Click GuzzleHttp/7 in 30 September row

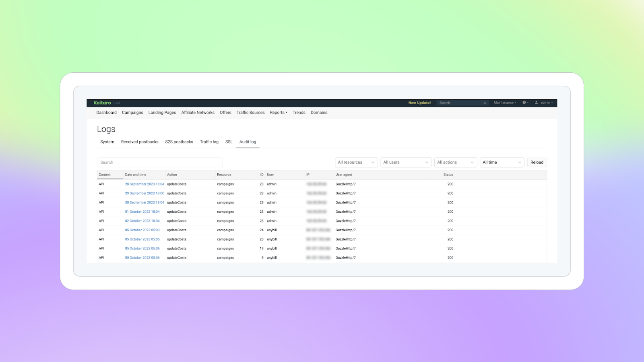tap(345, 203)
